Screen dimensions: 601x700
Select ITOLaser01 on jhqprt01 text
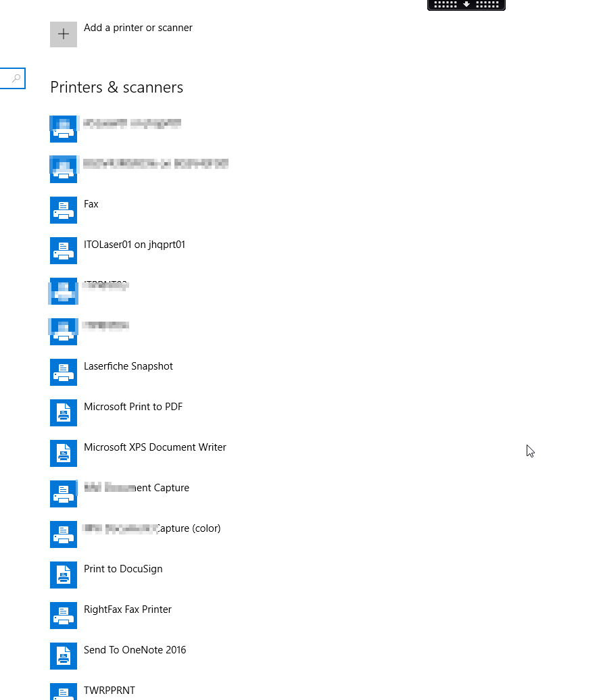(x=135, y=245)
